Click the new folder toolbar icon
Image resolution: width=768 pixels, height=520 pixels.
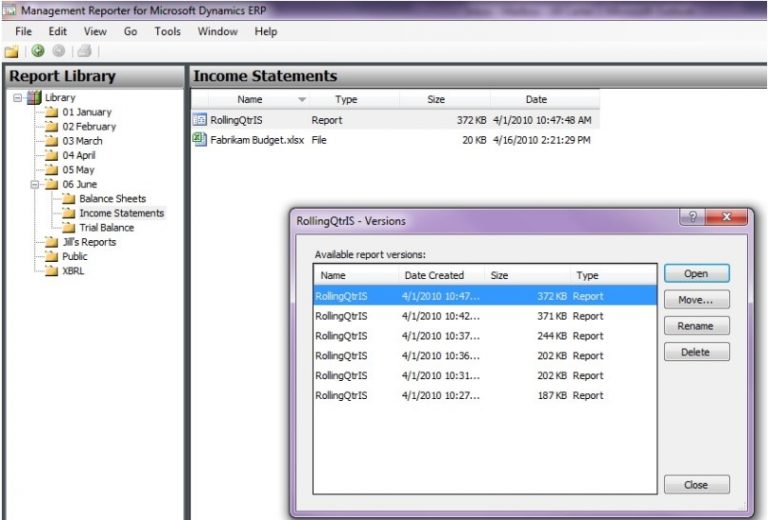tap(11, 50)
